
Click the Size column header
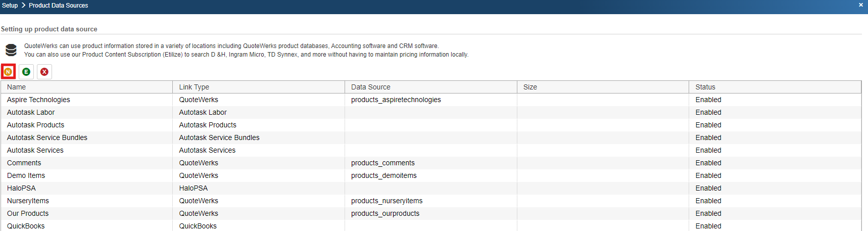tap(530, 87)
